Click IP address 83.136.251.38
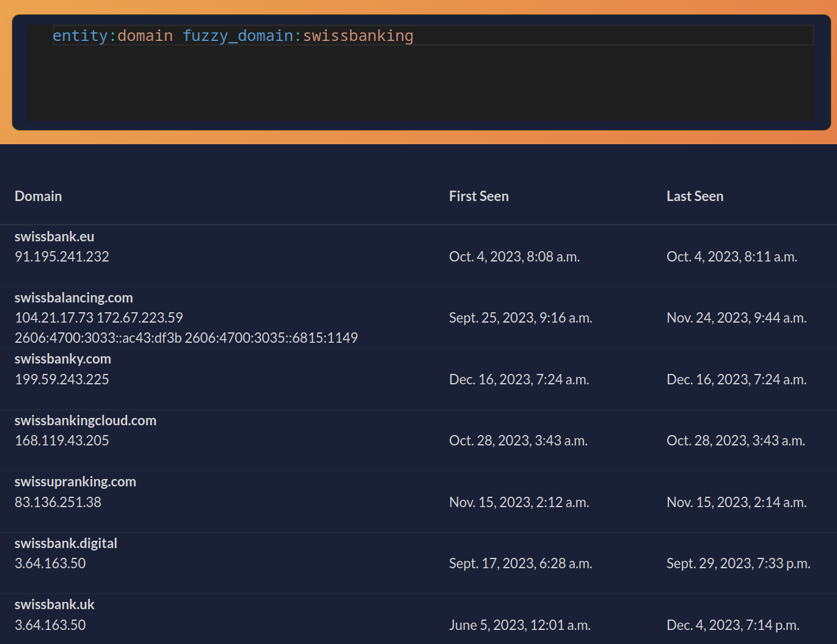 coord(58,502)
